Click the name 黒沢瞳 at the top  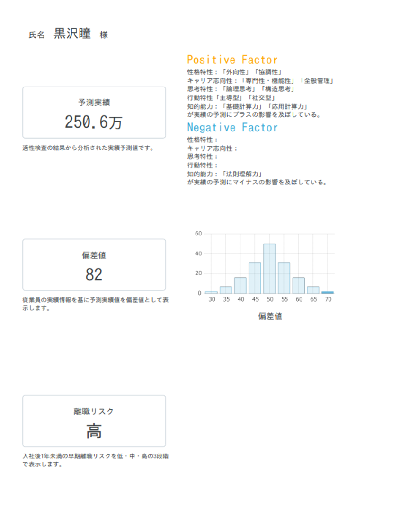tap(72, 35)
